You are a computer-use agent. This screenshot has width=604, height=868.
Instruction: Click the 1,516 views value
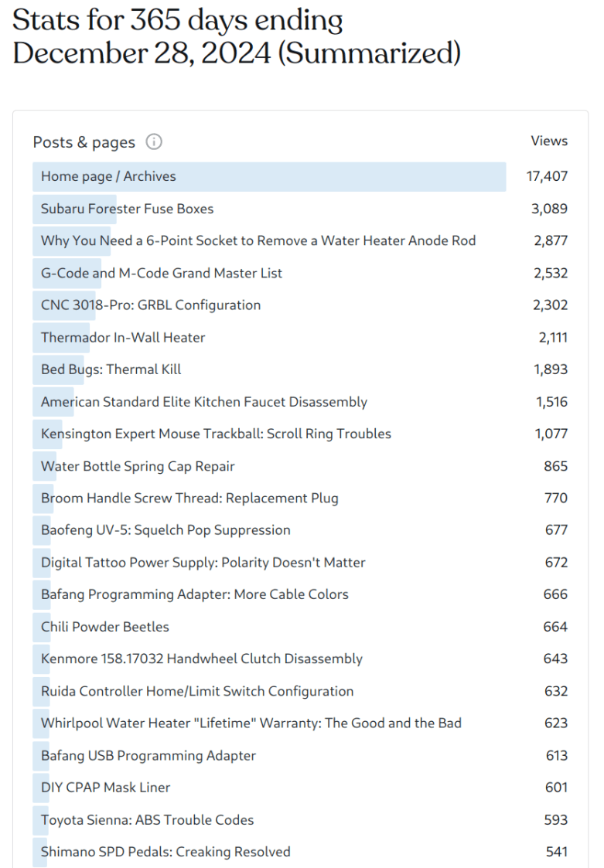pos(552,402)
